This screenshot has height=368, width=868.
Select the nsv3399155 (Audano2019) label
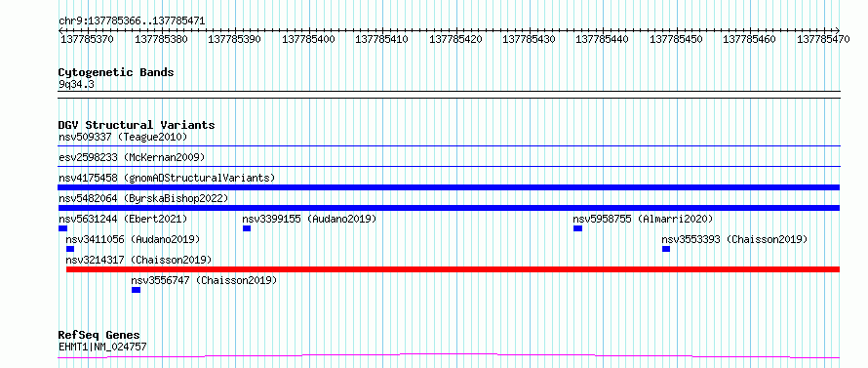(x=309, y=219)
